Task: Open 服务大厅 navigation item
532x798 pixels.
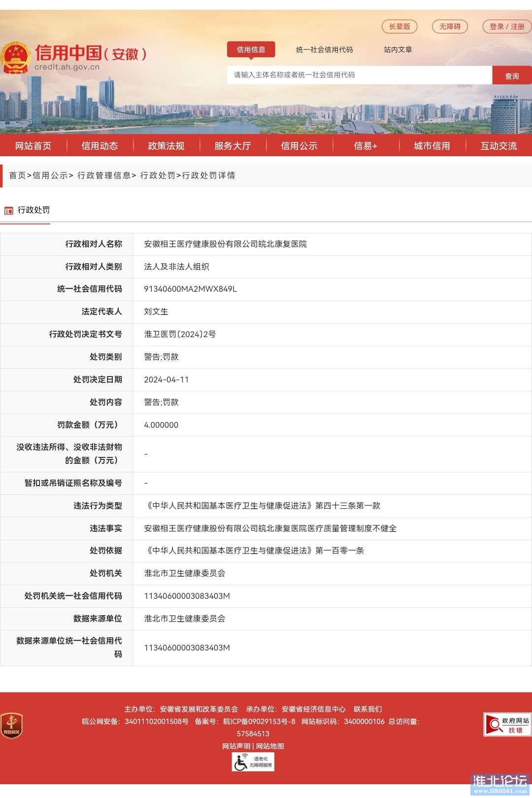Action: [233, 146]
